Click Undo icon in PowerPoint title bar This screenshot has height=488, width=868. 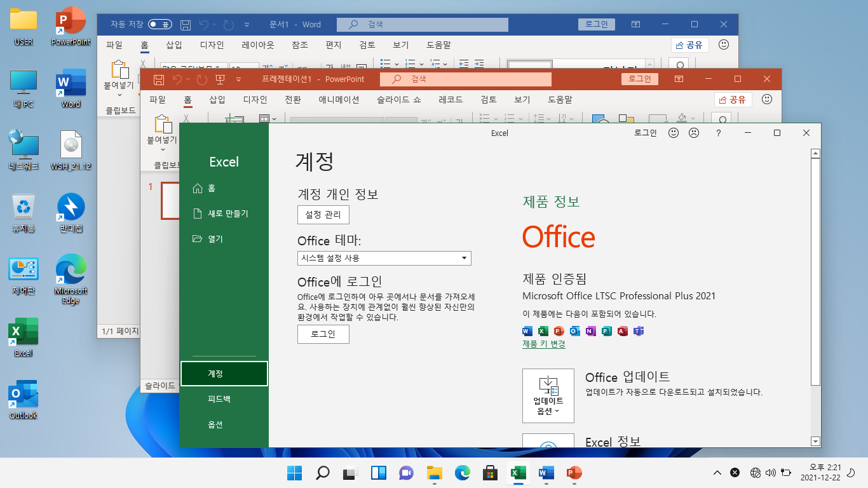(x=177, y=79)
